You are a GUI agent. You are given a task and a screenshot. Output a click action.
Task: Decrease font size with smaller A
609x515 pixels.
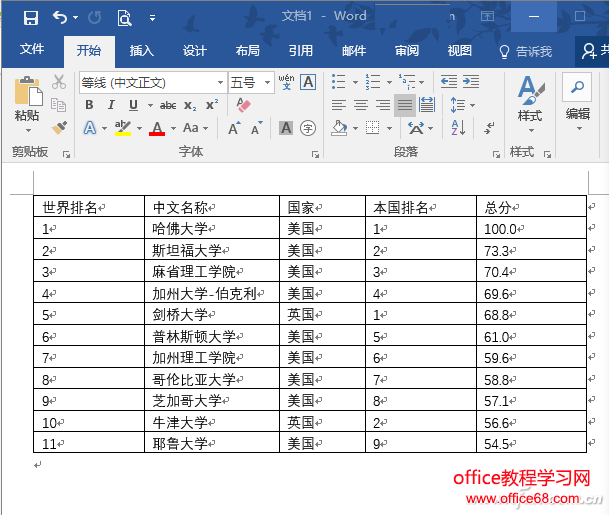[257, 128]
